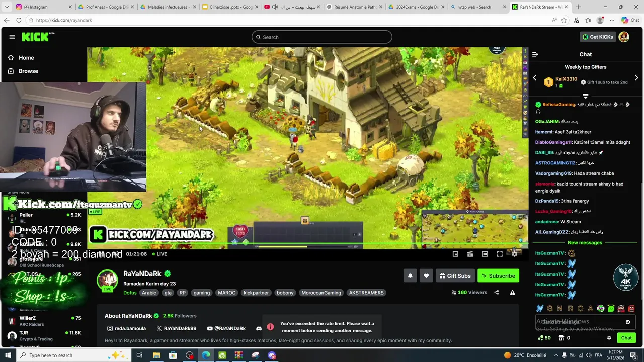
Task: Open the @RaYaNDaRk YouTube link
Action: [226, 328]
